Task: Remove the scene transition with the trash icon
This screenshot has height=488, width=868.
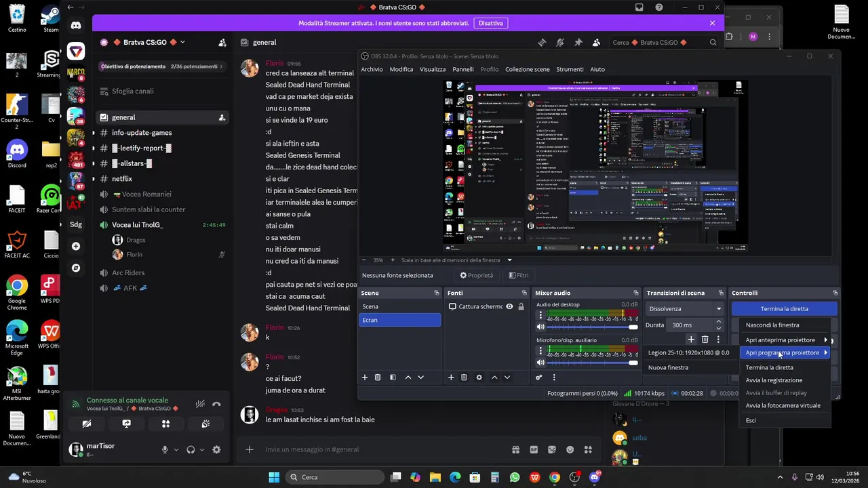Action: [705, 340]
